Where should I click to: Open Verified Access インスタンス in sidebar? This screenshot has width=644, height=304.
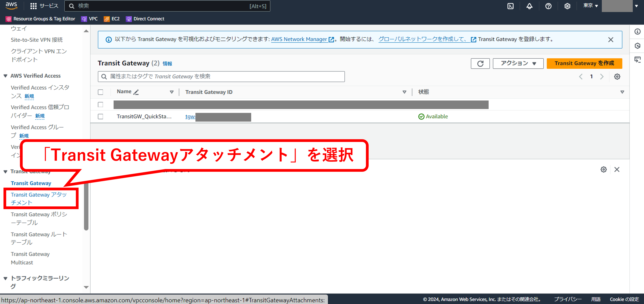(40, 92)
